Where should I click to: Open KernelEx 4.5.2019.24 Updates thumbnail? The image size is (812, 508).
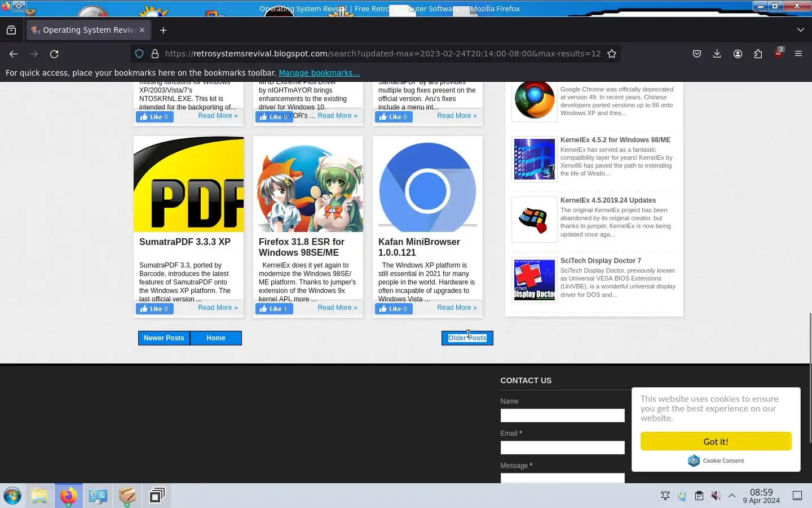(x=534, y=220)
